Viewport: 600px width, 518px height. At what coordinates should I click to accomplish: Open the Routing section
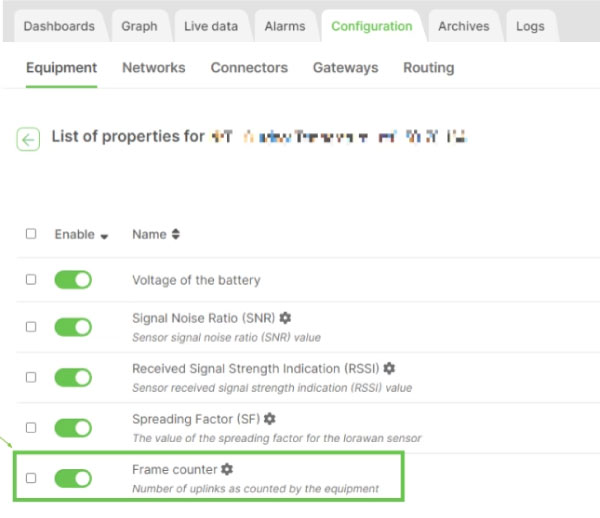(x=428, y=68)
